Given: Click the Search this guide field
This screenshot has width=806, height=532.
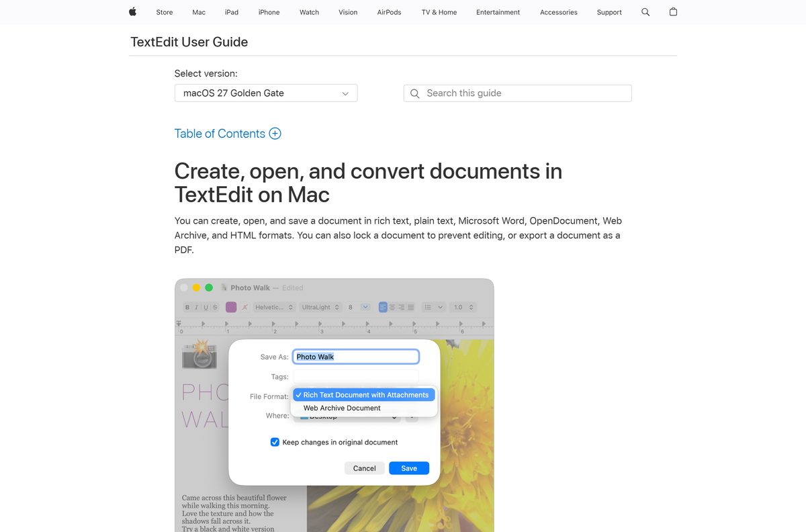Looking at the screenshot, I should (518, 93).
